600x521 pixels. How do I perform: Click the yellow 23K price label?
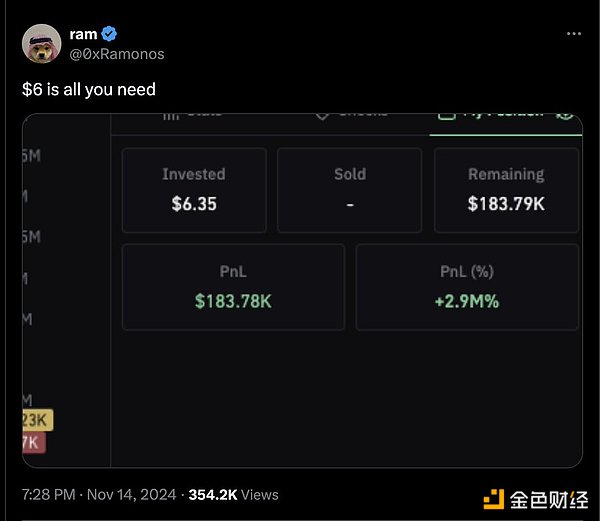[x=38, y=420]
